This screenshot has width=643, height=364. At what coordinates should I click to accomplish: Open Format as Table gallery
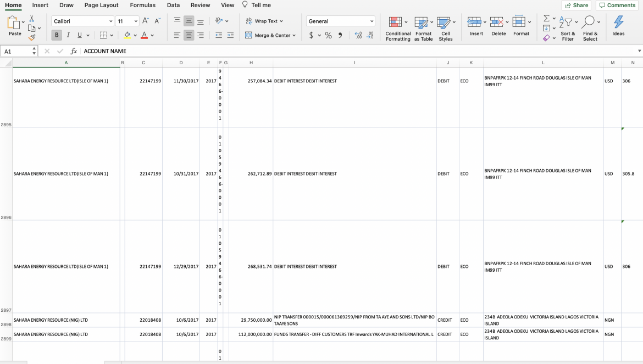[423, 29]
